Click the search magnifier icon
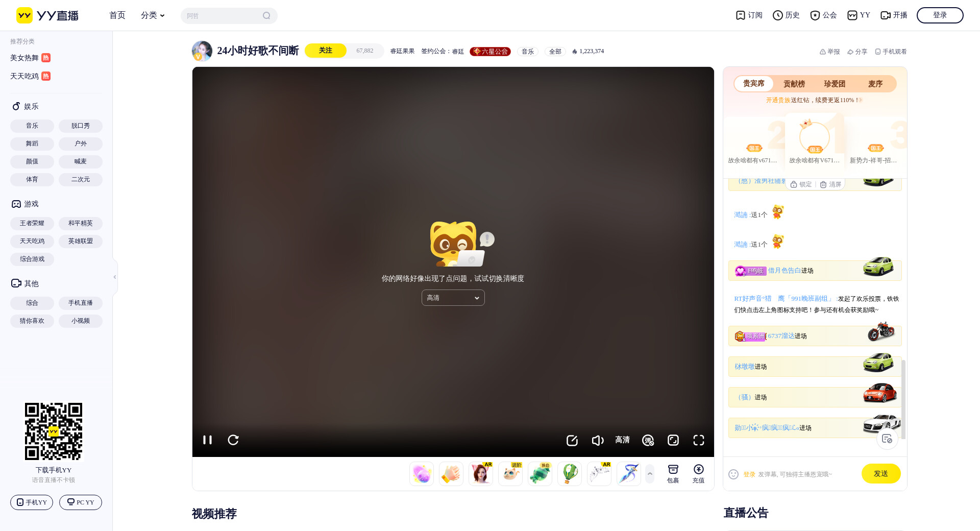The image size is (980, 531). point(266,16)
